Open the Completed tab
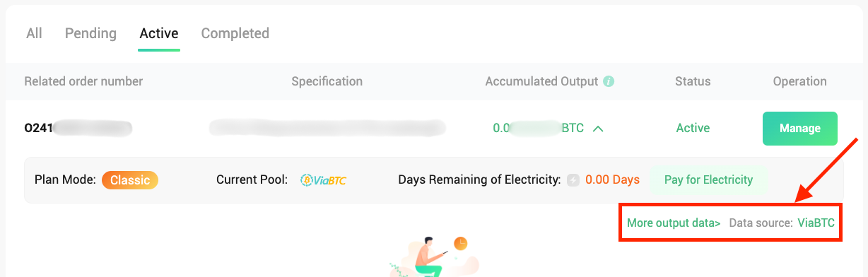 235,33
